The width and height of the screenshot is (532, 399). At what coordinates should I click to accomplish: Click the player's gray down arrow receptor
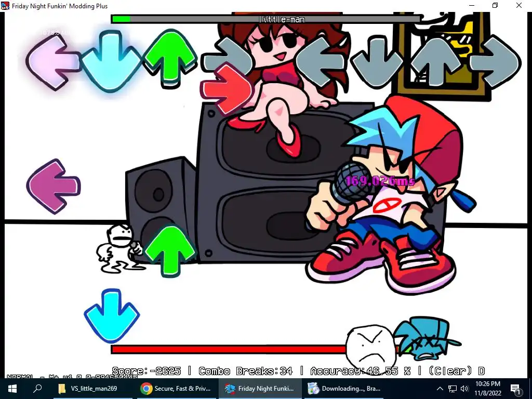coord(377,62)
